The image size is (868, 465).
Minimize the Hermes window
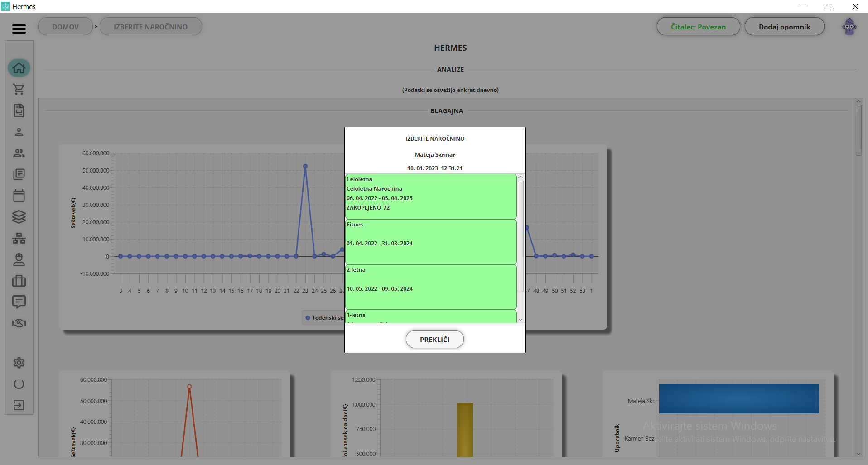(802, 6)
